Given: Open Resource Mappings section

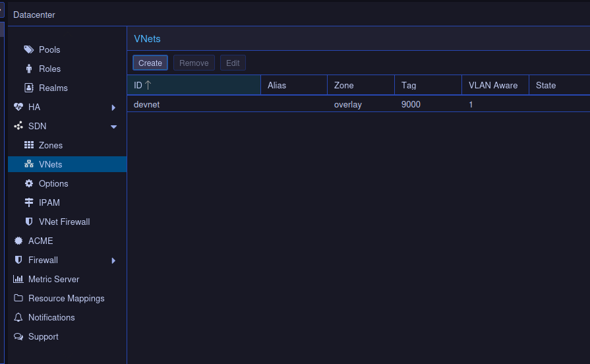Looking at the screenshot, I should [66, 298].
